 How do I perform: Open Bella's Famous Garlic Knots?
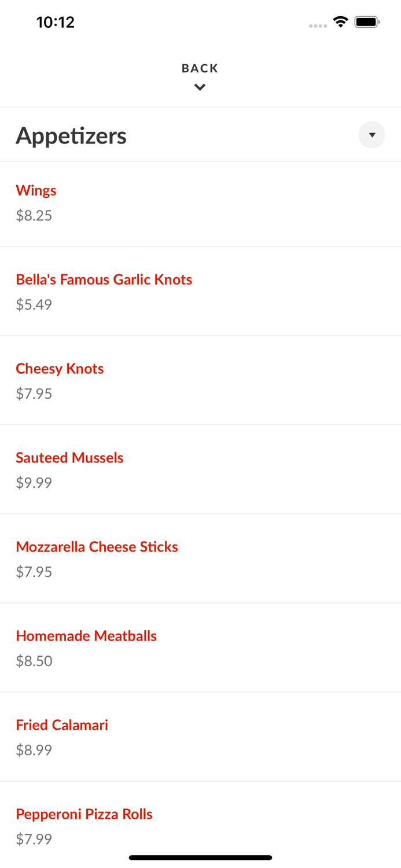tap(104, 279)
